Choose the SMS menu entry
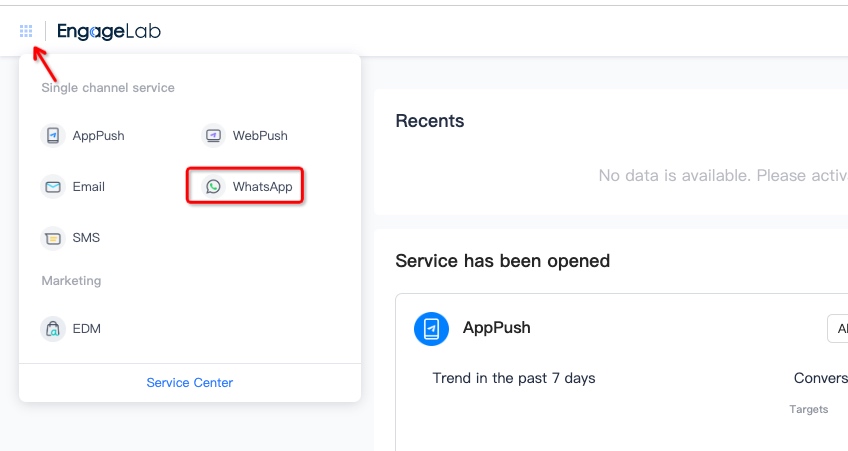 pyautogui.click(x=86, y=237)
